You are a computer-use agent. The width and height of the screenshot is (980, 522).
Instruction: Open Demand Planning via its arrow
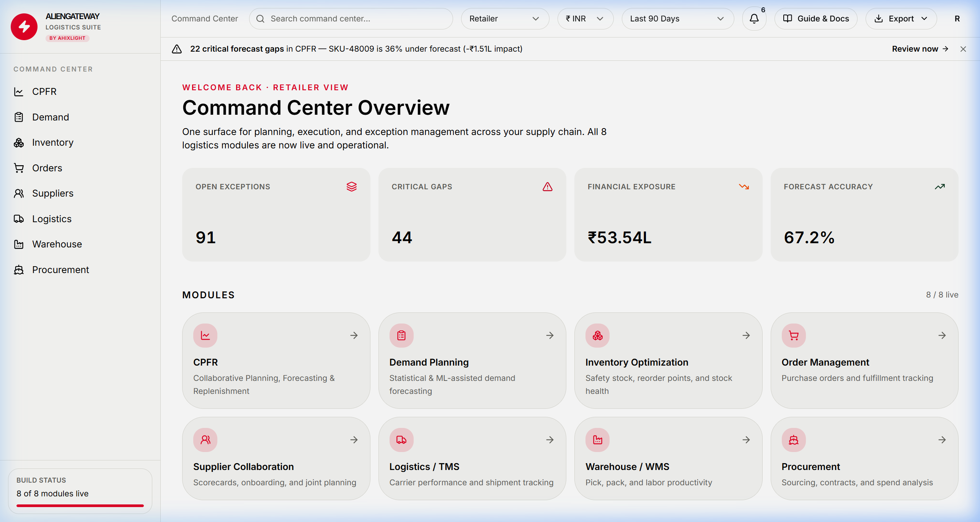coord(550,335)
